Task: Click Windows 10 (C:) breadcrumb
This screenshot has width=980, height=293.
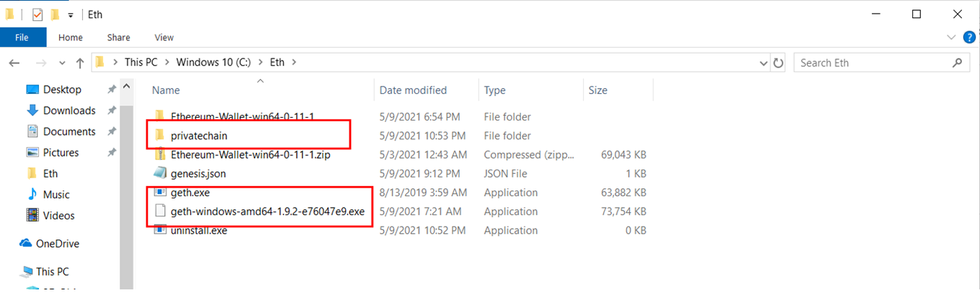Action: pos(213,63)
